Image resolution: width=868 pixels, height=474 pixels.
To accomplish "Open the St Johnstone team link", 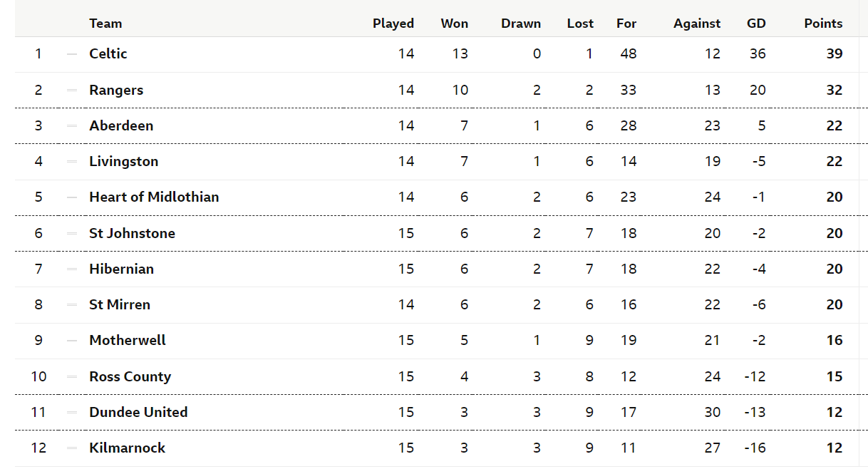I will coord(132,233).
